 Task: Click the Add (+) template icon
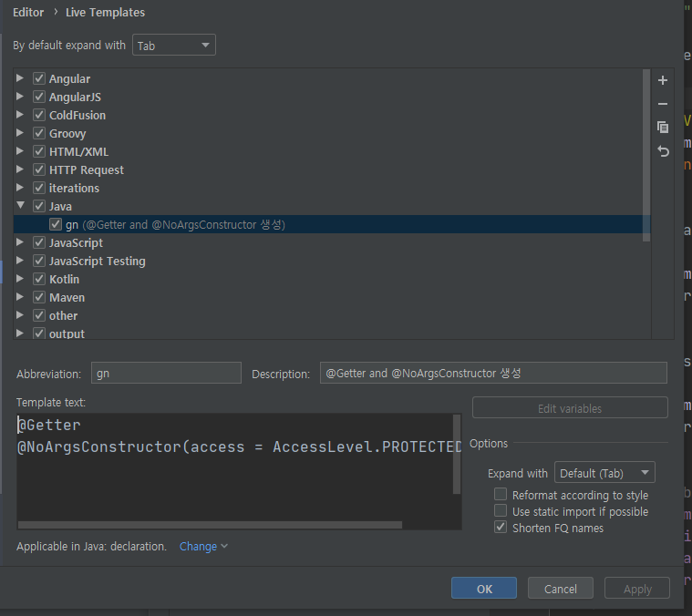(663, 80)
